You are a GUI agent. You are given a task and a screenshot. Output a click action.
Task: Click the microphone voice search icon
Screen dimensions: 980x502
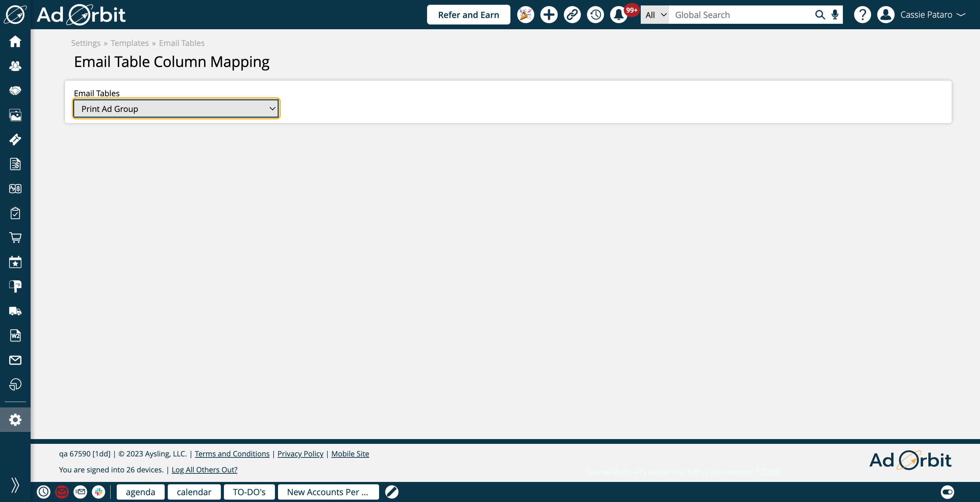[835, 15]
